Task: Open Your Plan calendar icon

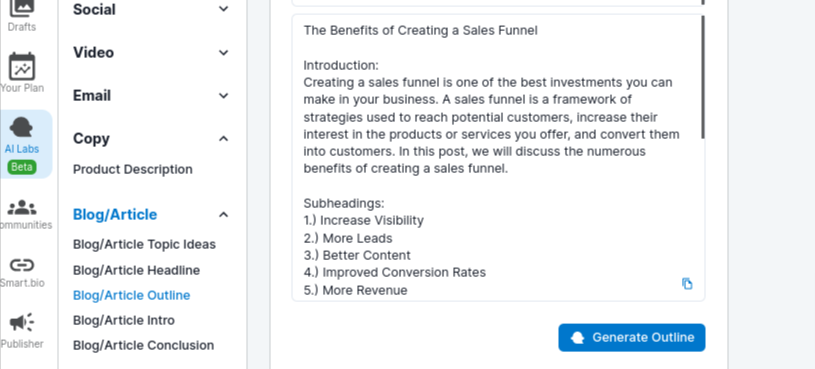Action: coord(22,66)
